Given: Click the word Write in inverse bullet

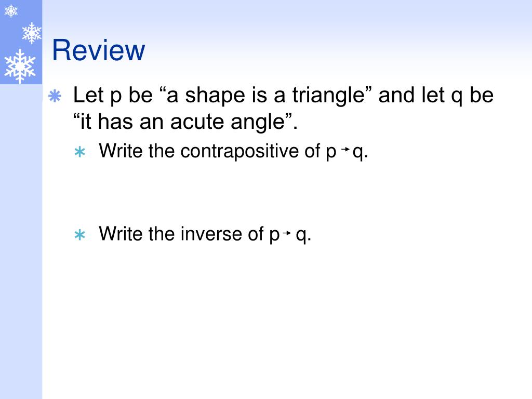Looking at the screenshot, I should coord(121,233).
